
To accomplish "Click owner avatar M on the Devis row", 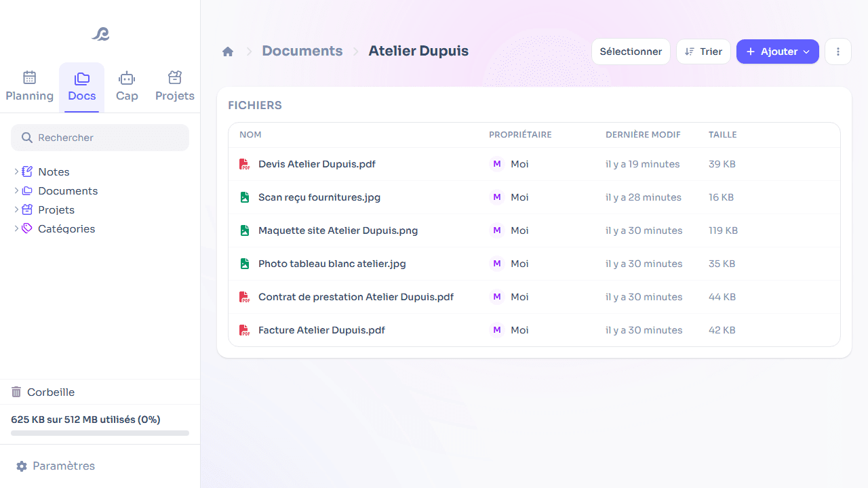I will (497, 164).
